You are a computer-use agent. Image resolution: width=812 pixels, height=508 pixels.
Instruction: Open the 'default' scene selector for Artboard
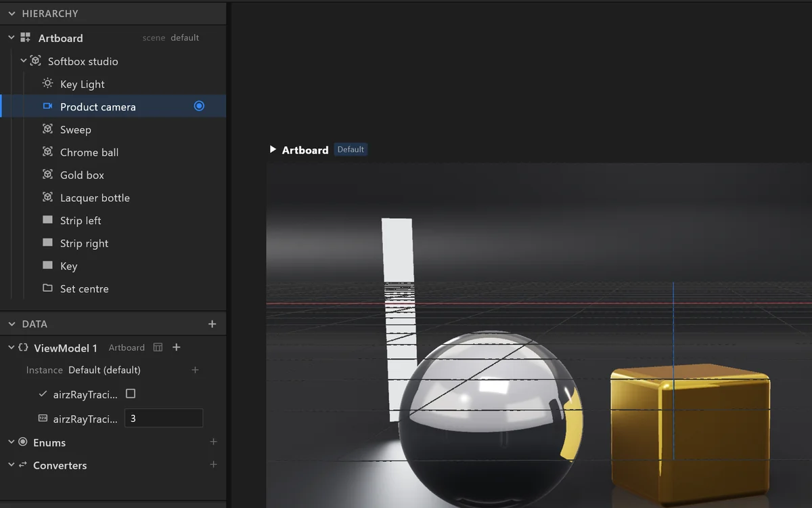point(185,38)
